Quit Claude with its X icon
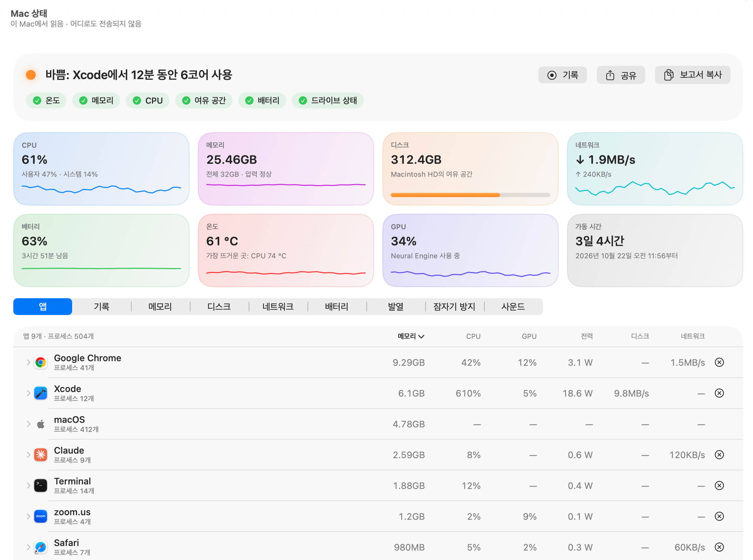 pos(719,455)
